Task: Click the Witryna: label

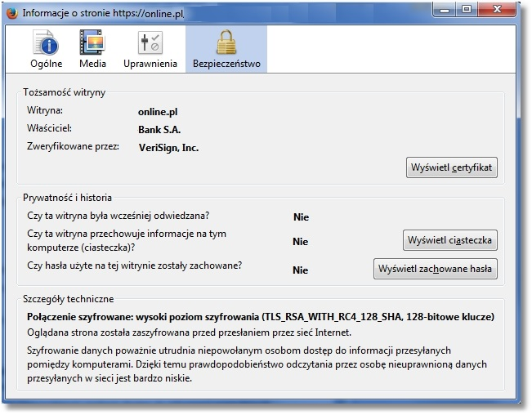Action: [45, 110]
